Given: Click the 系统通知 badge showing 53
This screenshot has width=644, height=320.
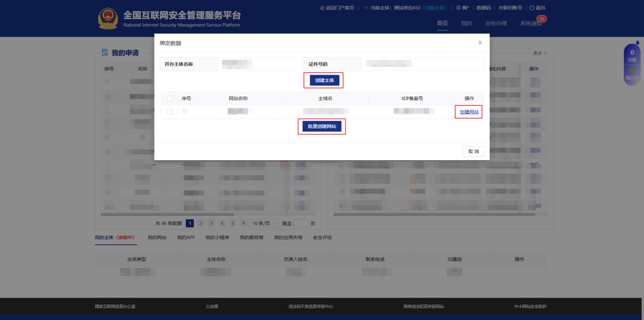Looking at the screenshot, I should [x=541, y=19].
